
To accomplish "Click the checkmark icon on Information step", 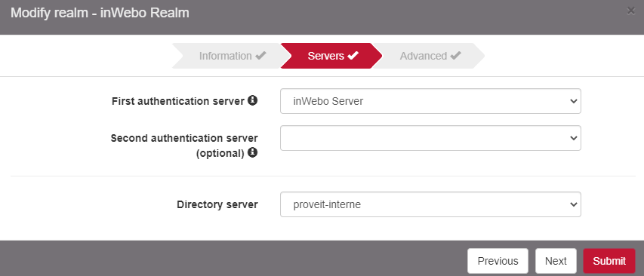I will [260, 55].
